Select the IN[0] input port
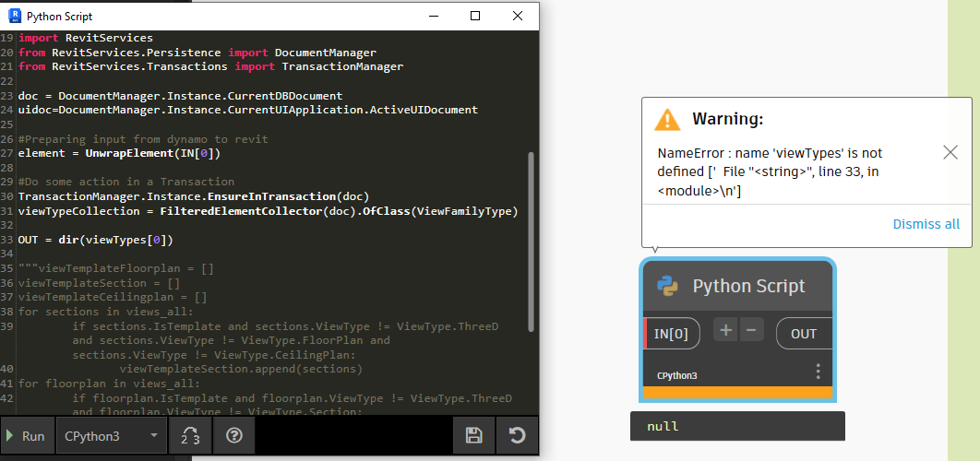 tap(671, 334)
